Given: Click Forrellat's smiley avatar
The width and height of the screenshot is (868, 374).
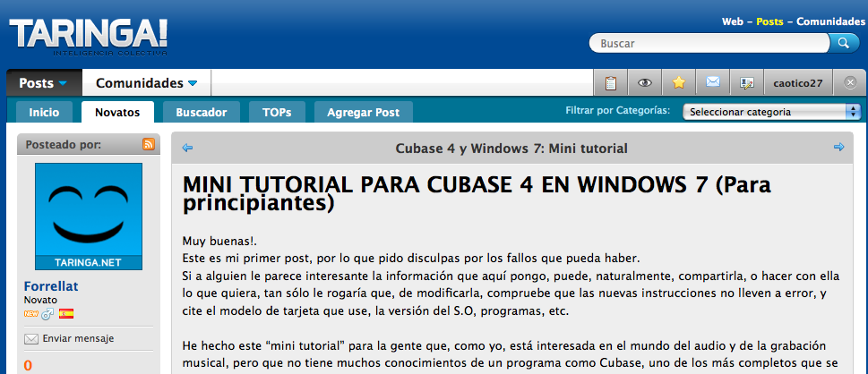Looking at the screenshot, I should (89, 217).
